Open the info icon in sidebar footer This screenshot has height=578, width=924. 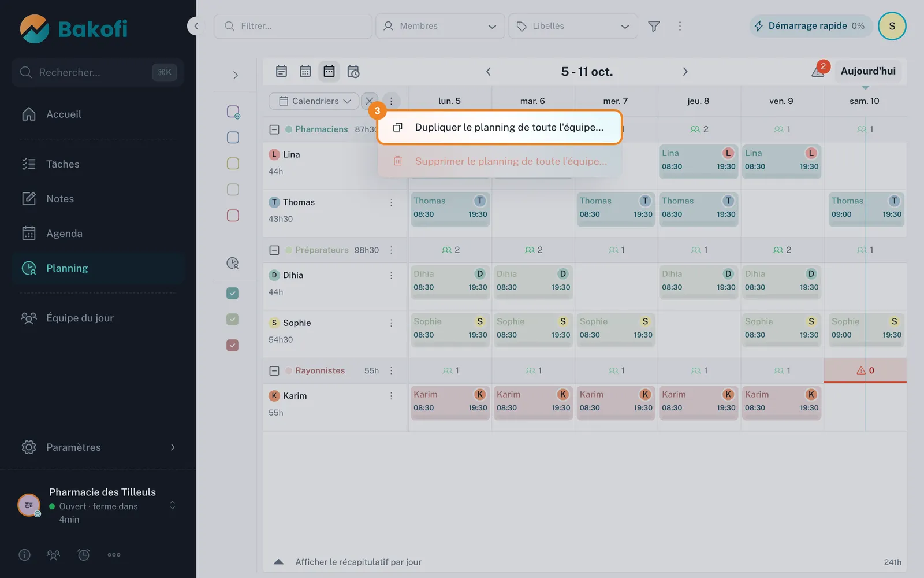tap(24, 555)
